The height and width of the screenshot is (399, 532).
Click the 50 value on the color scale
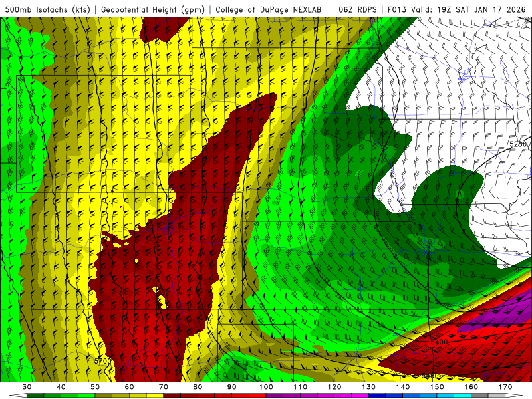click(95, 387)
